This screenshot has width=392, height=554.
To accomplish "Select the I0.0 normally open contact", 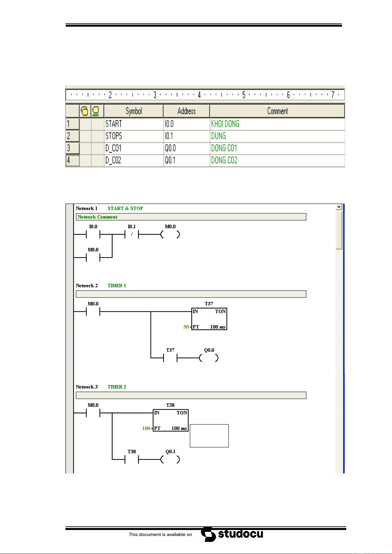I will (93, 234).
